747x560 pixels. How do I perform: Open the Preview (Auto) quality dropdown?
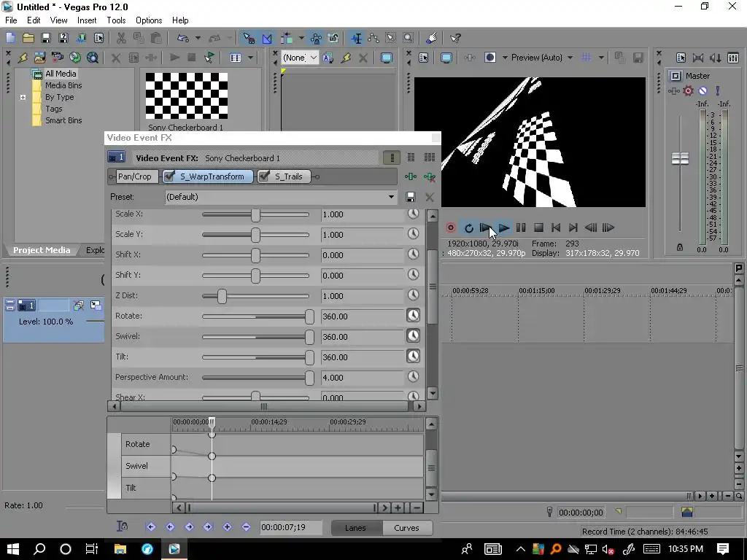pos(570,58)
